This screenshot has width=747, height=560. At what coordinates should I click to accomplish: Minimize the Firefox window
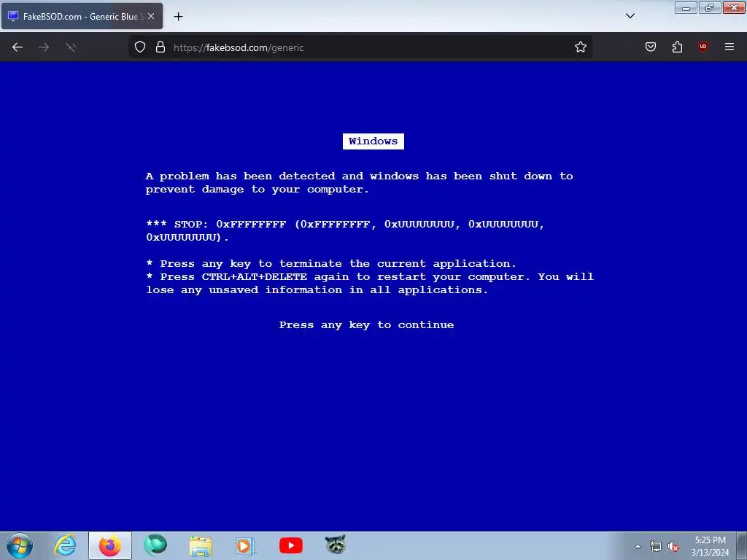point(686,7)
